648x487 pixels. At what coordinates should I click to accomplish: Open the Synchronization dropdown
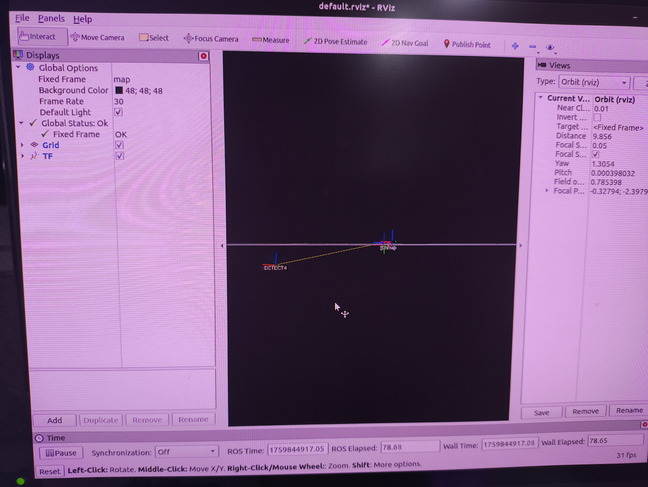coord(186,452)
